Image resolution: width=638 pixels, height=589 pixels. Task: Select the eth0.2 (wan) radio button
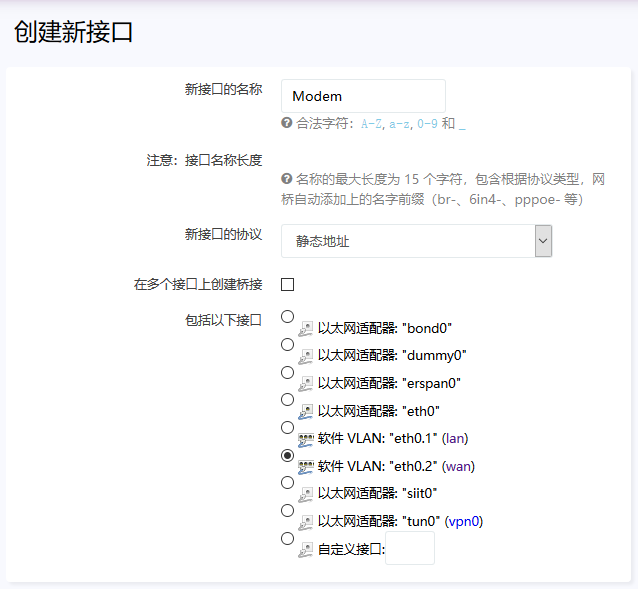287,455
